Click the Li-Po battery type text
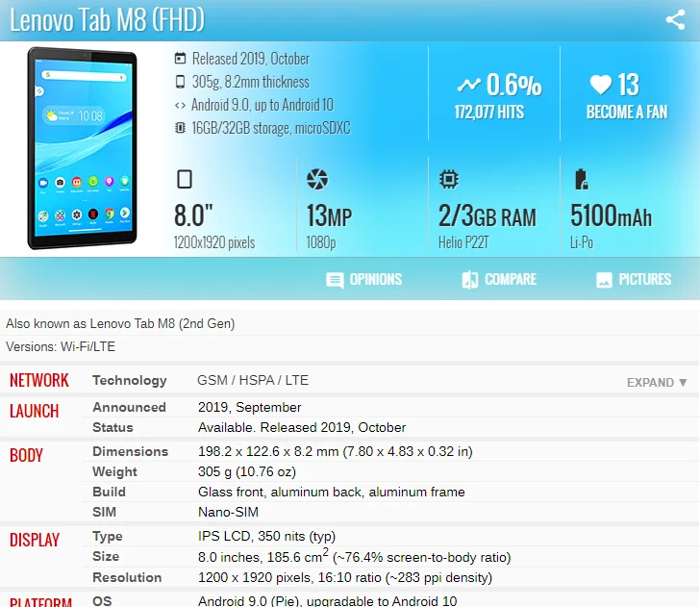 (581, 242)
